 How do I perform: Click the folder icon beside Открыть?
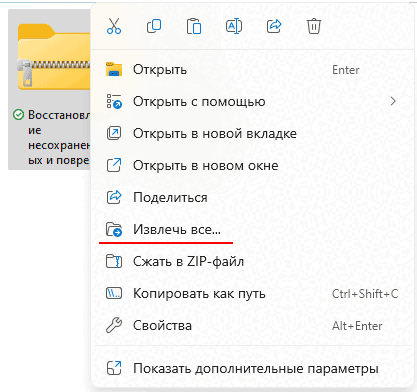tap(114, 70)
